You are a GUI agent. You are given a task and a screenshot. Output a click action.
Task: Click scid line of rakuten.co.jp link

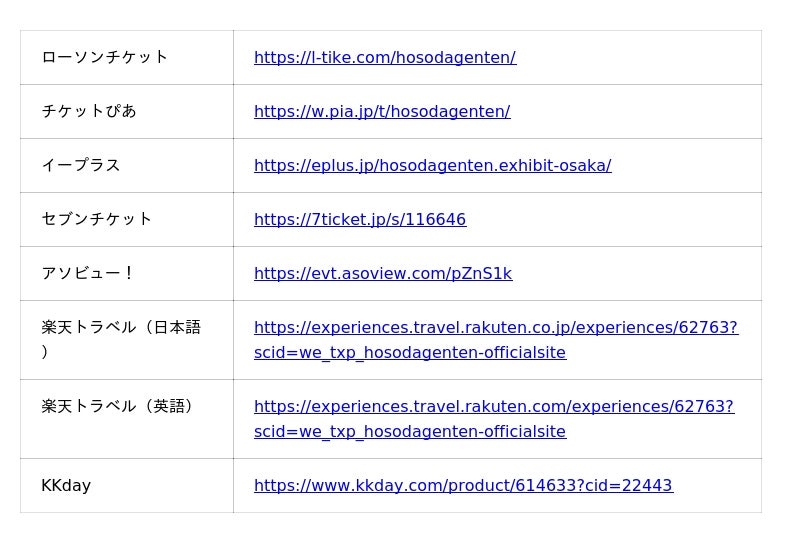pyautogui.click(x=410, y=353)
